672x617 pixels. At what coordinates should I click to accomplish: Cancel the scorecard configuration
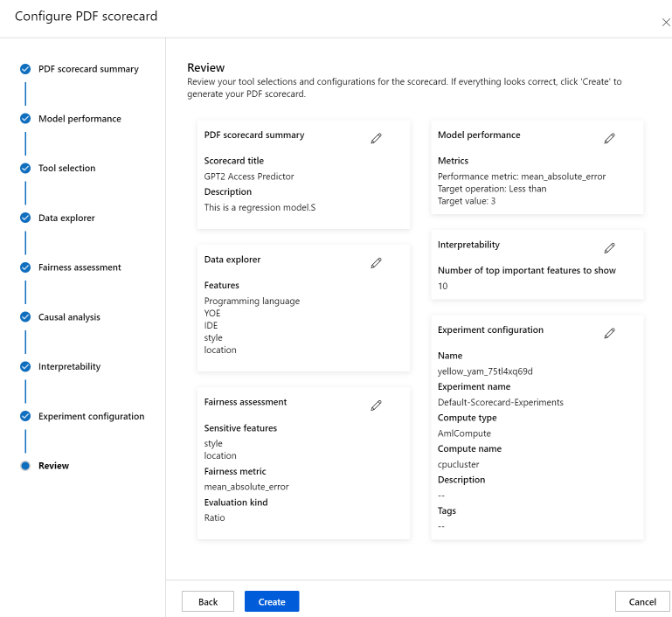click(x=642, y=601)
